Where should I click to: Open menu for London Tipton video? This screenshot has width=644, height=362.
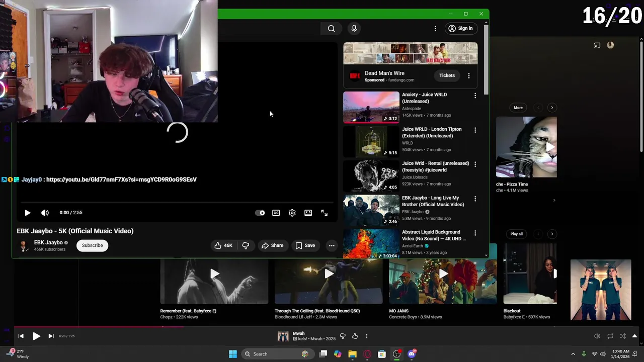pos(475,130)
